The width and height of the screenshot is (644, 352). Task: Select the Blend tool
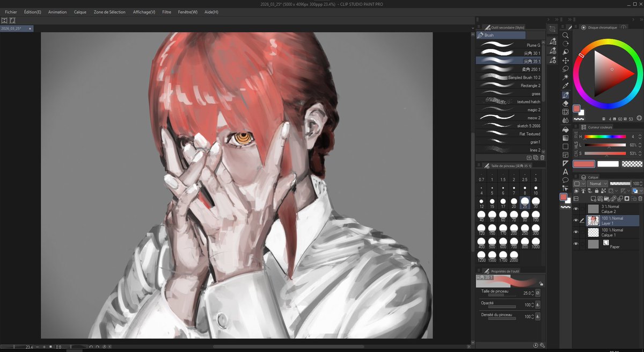pos(566,120)
